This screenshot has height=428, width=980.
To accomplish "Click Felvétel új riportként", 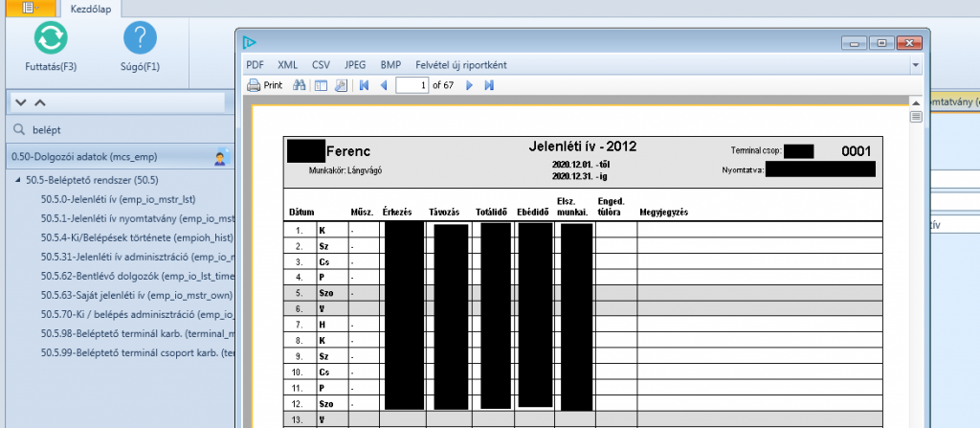I will pyautogui.click(x=460, y=65).
